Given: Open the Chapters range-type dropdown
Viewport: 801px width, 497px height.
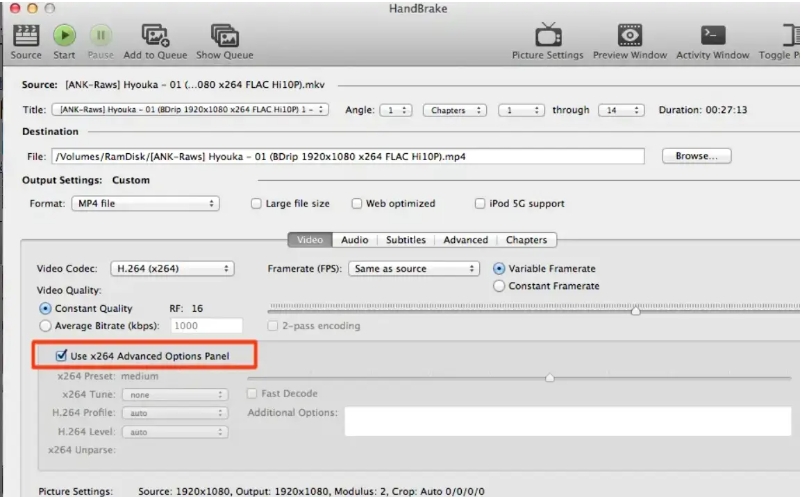Looking at the screenshot, I should coord(455,110).
